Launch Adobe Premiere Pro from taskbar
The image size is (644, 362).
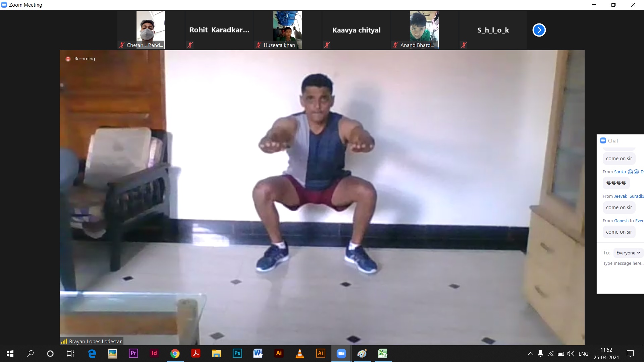(133, 354)
